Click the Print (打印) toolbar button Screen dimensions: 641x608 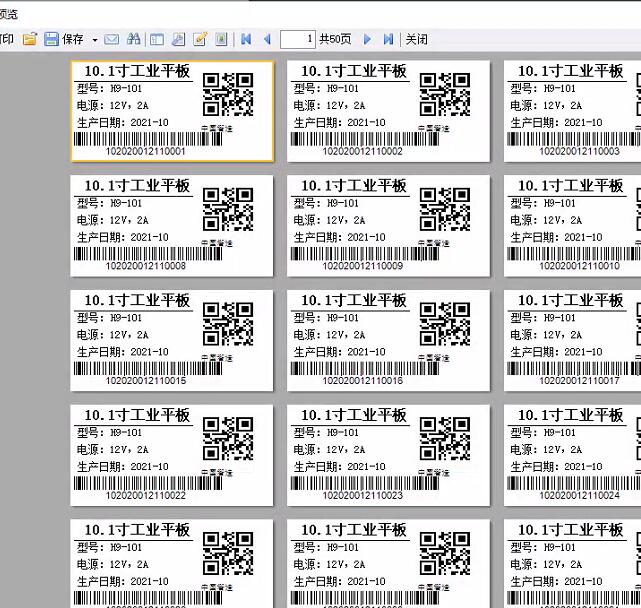pyautogui.click(x=7, y=39)
